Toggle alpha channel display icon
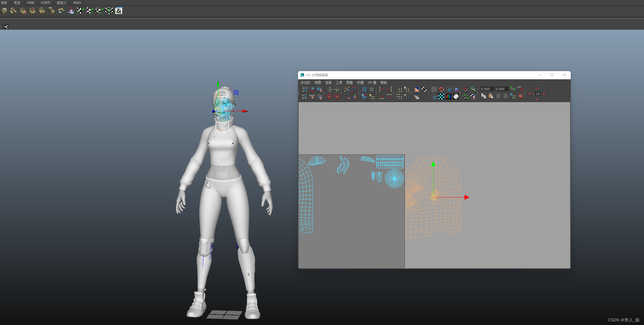Viewport: 644px width, 325px height. click(x=456, y=97)
